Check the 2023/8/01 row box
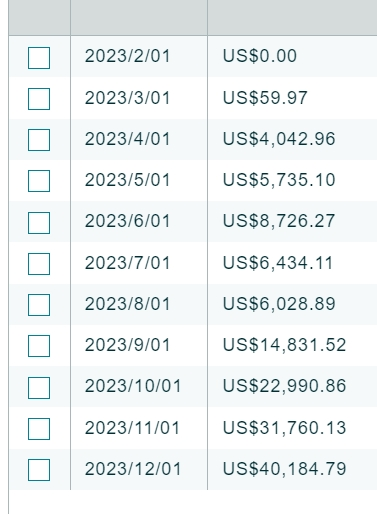Viewport: 377px width, 514px height. (x=39, y=305)
